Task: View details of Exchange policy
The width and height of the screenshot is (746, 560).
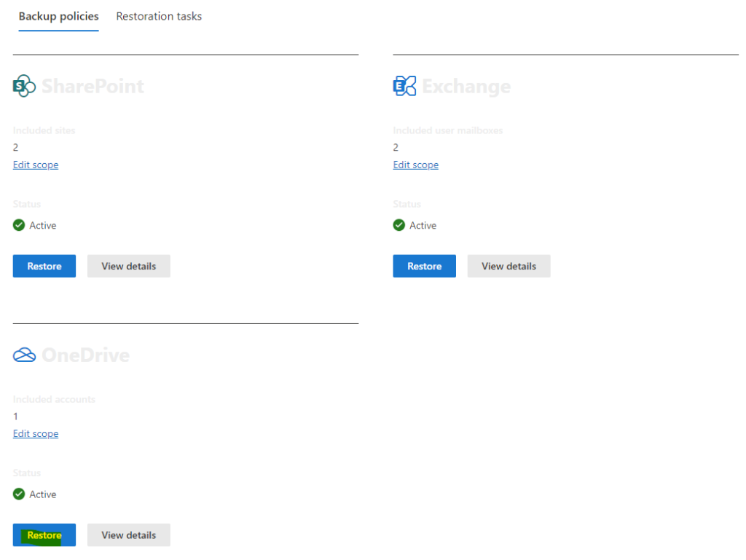Action: tap(509, 266)
